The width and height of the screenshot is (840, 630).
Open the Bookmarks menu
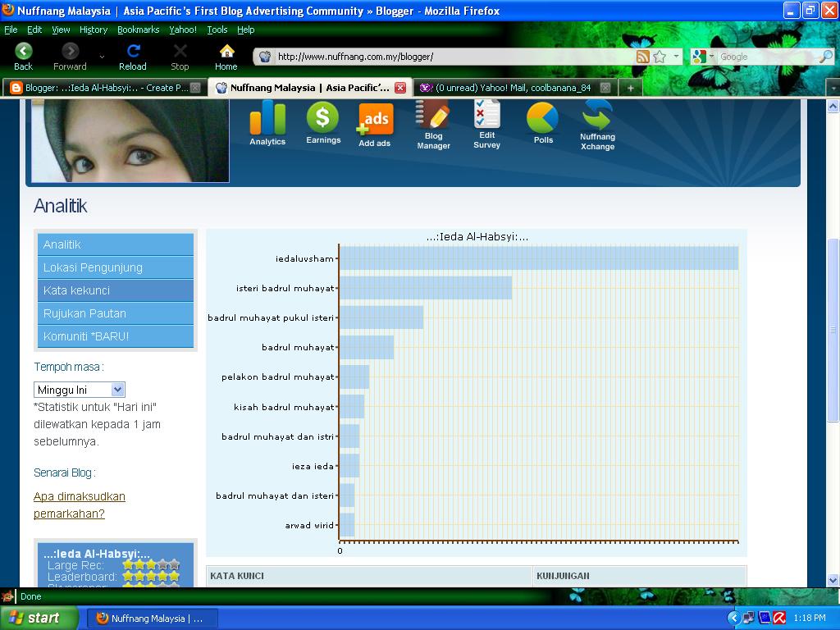pos(138,30)
